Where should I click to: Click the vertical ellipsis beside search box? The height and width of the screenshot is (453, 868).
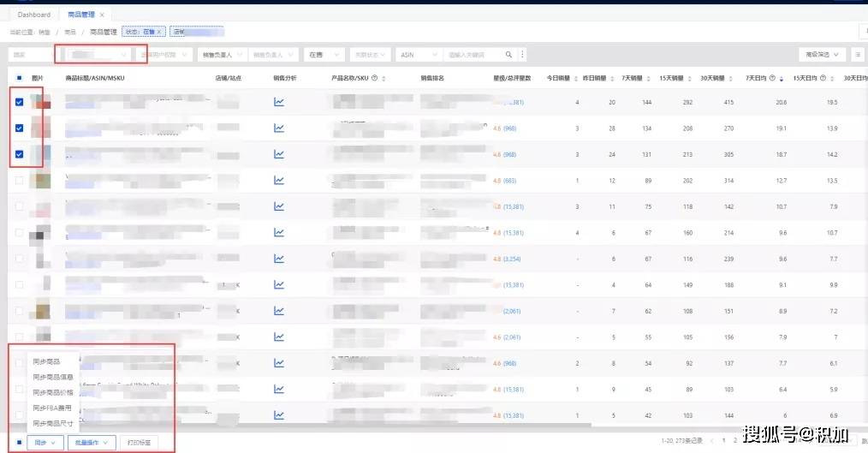pyautogui.click(x=522, y=55)
